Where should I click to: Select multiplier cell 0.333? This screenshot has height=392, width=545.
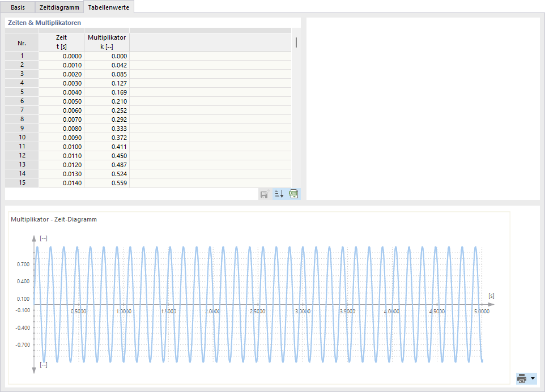click(x=107, y=128)
